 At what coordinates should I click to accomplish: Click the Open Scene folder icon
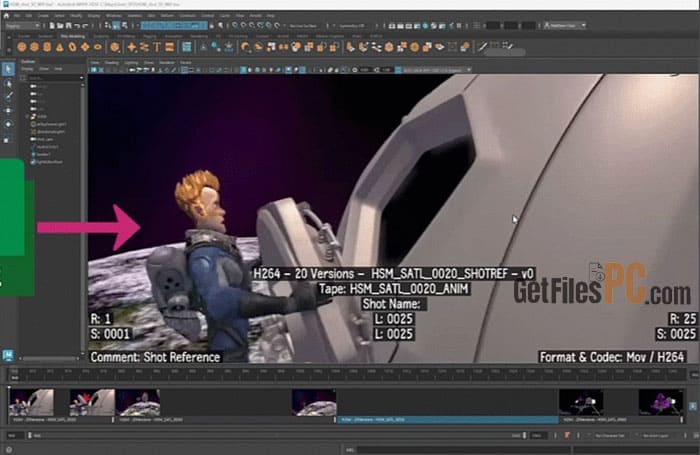pos(61,26)
